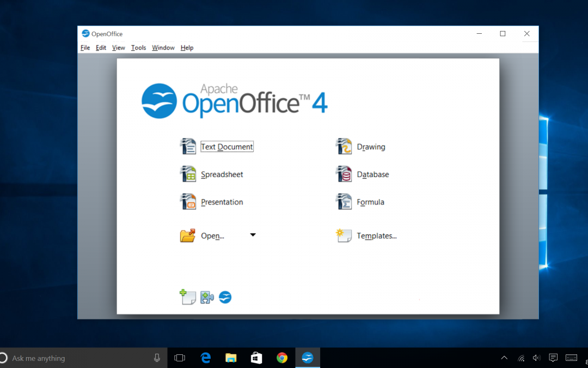588x368 pixels.
Task: Click the Drawing icon
Action: 344,147
